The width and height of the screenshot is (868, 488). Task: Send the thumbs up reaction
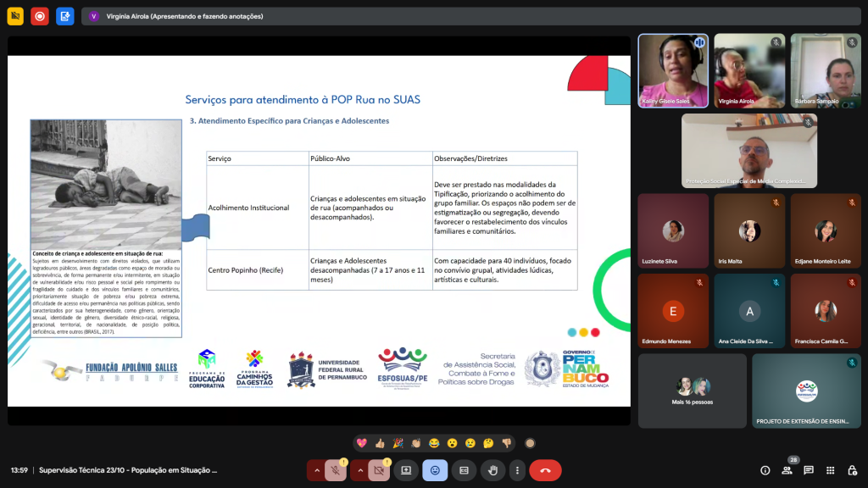click(x=379, y=443)
